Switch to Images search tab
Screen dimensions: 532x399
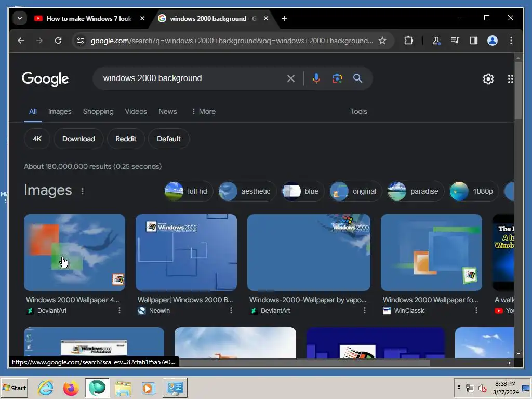[x=60, y=111]
